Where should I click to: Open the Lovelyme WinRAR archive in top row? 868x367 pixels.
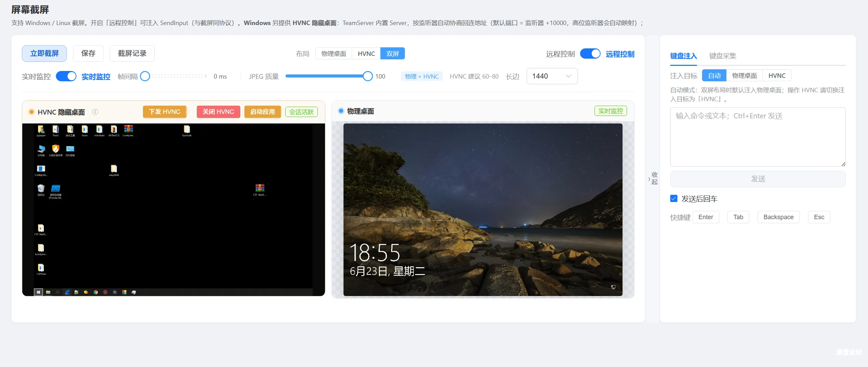click(128, 130)
